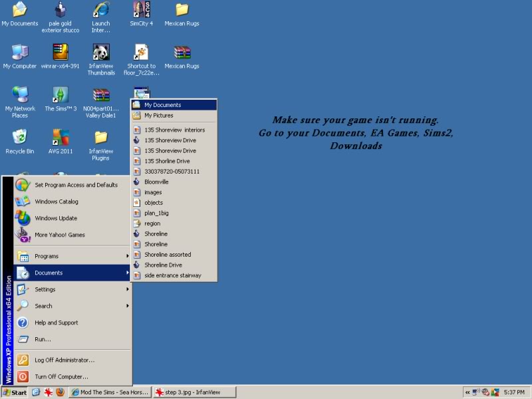Open the My Documents desktop icon
This screenshot has width=532, height=399.
point(20,14)
